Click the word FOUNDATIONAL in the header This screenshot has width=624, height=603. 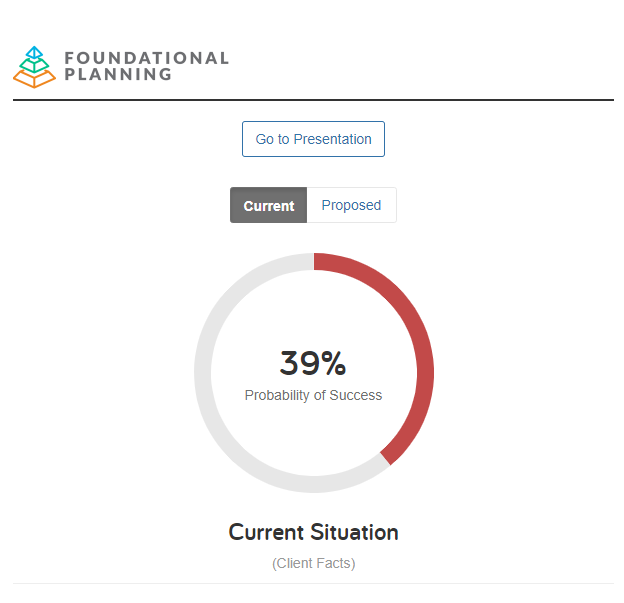point(146,58)
